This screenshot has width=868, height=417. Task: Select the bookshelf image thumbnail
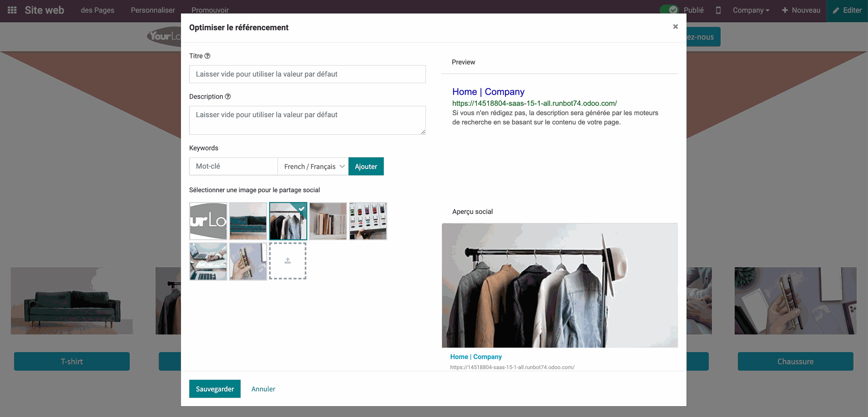coord(328,221)
